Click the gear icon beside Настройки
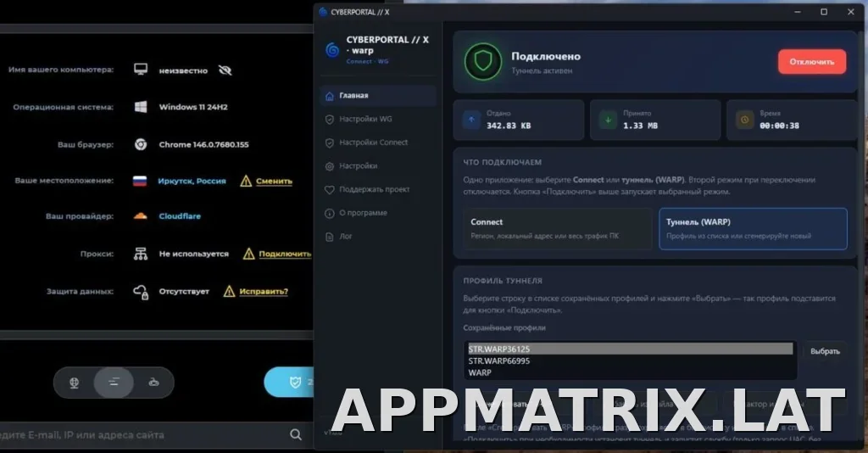Viewport: 868px width, 453px height. [x=330, y=166]
